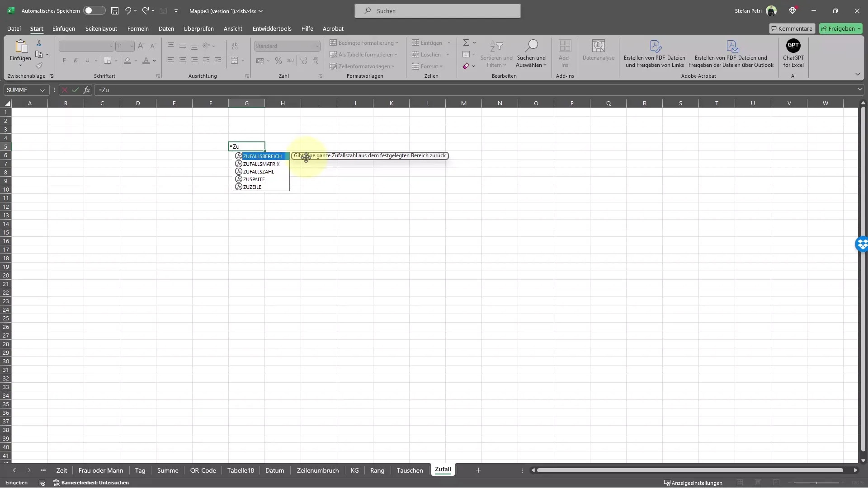Click the macro recording status bar icon
This screenshot has height=488, width=868.
point(42,483)
